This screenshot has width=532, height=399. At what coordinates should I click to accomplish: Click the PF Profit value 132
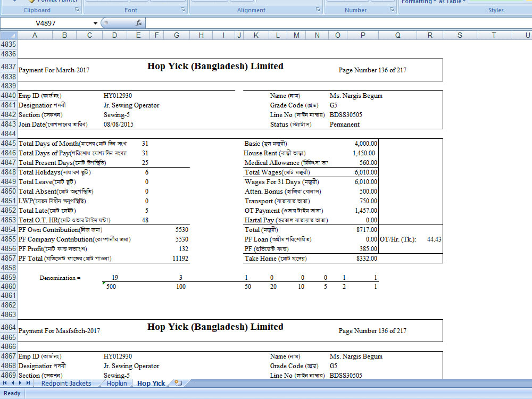click(x=184, y=248)
